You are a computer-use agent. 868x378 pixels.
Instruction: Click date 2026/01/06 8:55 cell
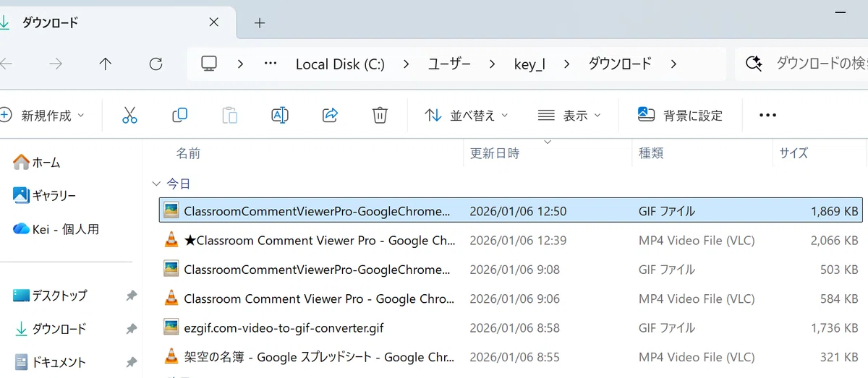pos(514,356)
